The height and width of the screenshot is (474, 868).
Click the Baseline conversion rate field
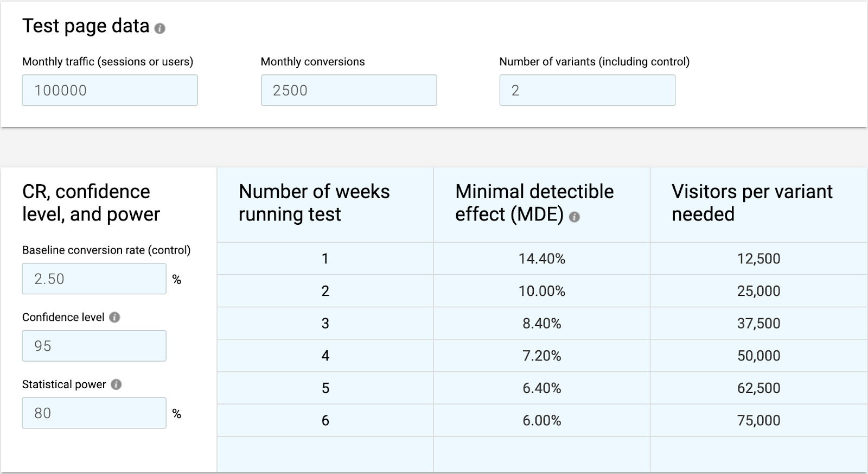point(94,279)
